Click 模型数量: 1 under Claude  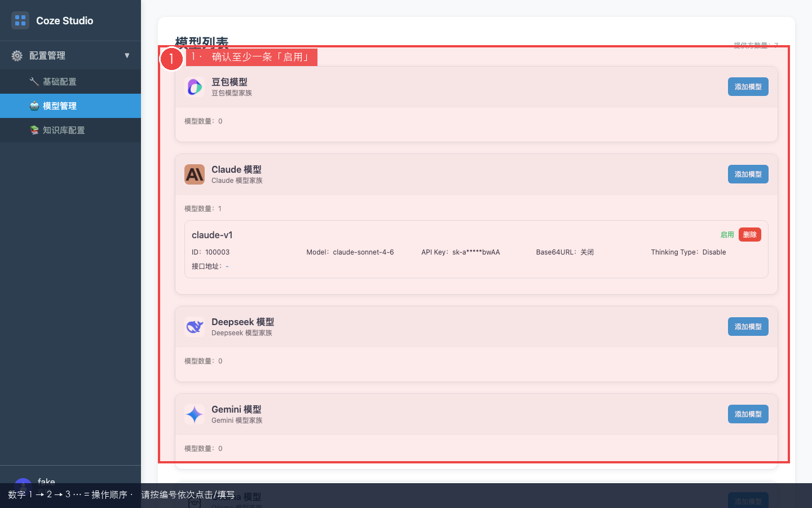pos(203,209)
